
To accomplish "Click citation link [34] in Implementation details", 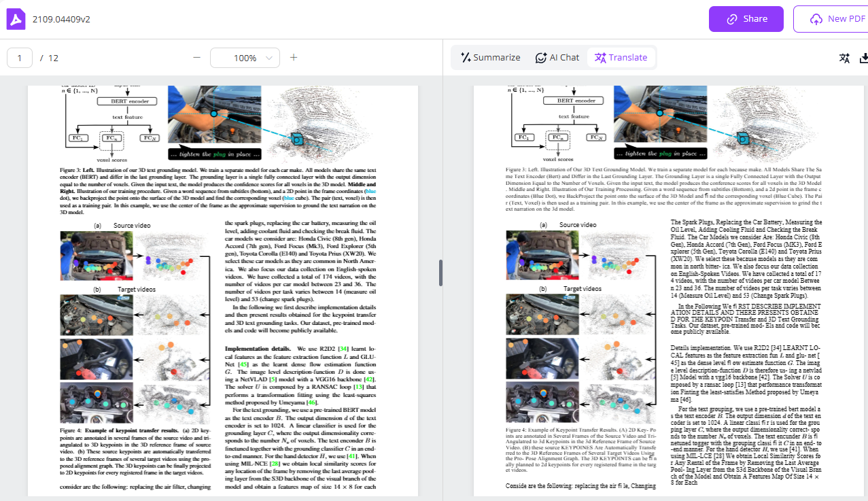I will coord(343,348).
